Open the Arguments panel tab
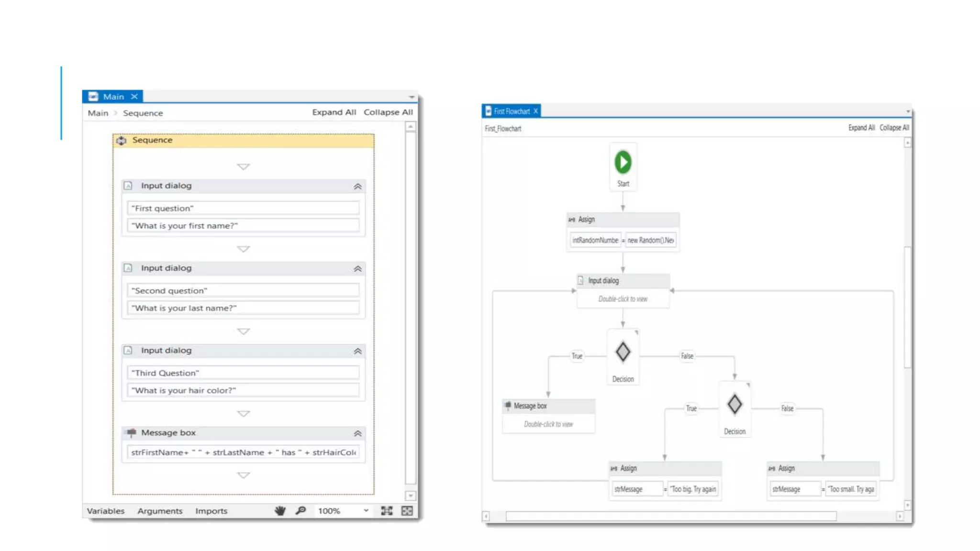 pyautogui.click(x=160, y=511)
